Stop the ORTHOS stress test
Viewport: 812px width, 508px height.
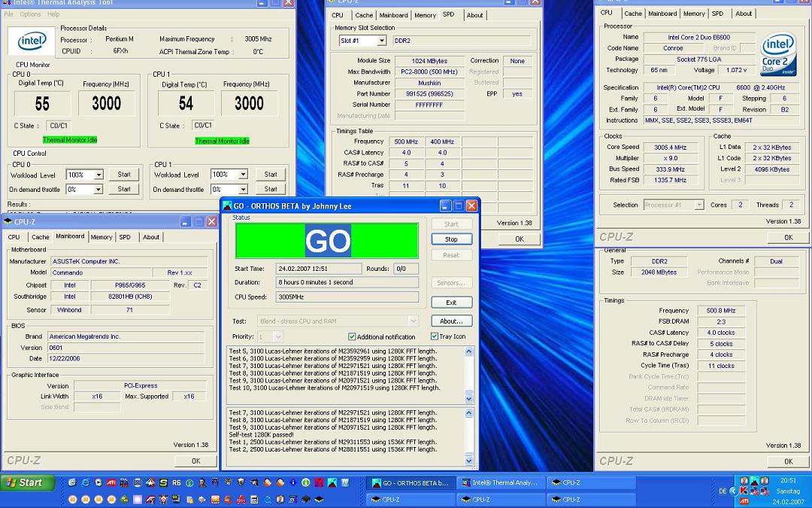click(451, 239)
